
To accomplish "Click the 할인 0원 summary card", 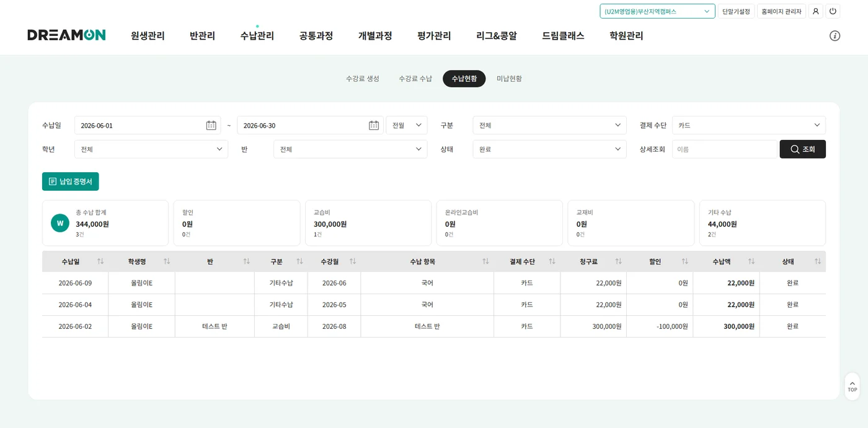I will point(237,223).
